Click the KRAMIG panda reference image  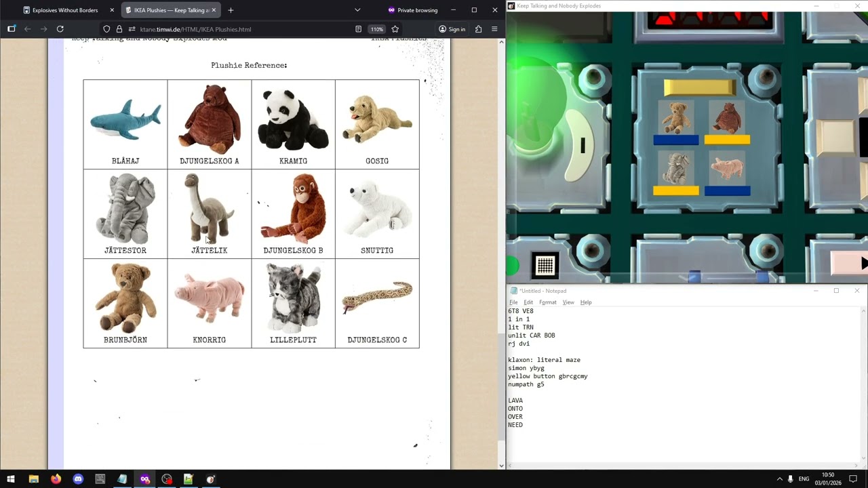pyautogui.click(x=294, y=119)
